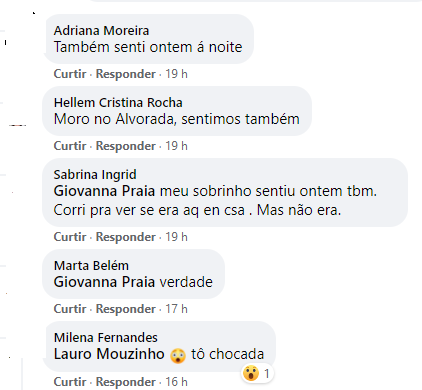Open the 17 h timestamp on Marta's comment
The width and height of the screenshot is (422, 390).
176,309
